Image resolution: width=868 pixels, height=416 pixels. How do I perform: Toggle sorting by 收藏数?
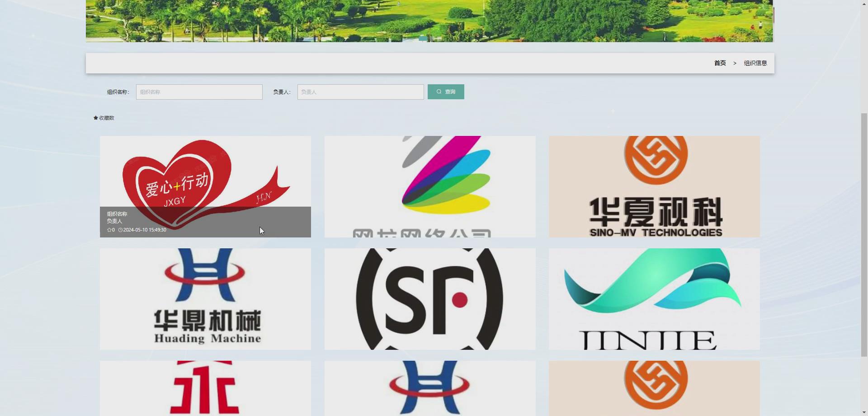pyautogui.click(x=104, y=118)
